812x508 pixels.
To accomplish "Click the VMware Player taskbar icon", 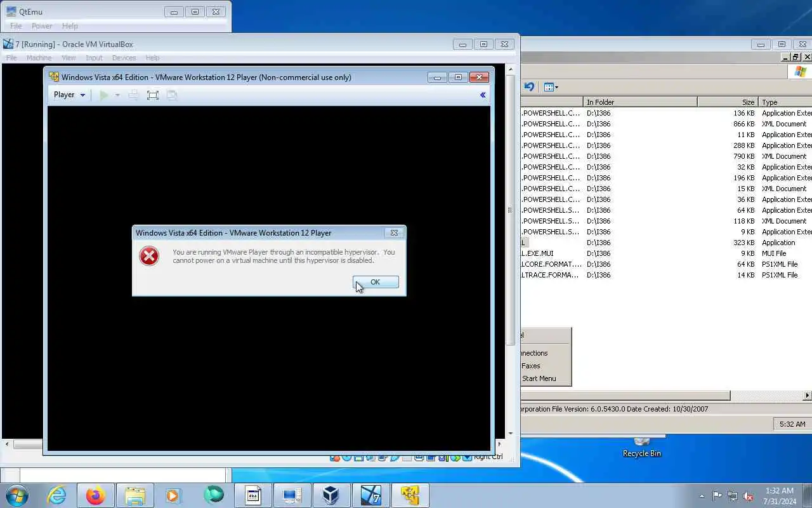I will (x=410, y=495).
